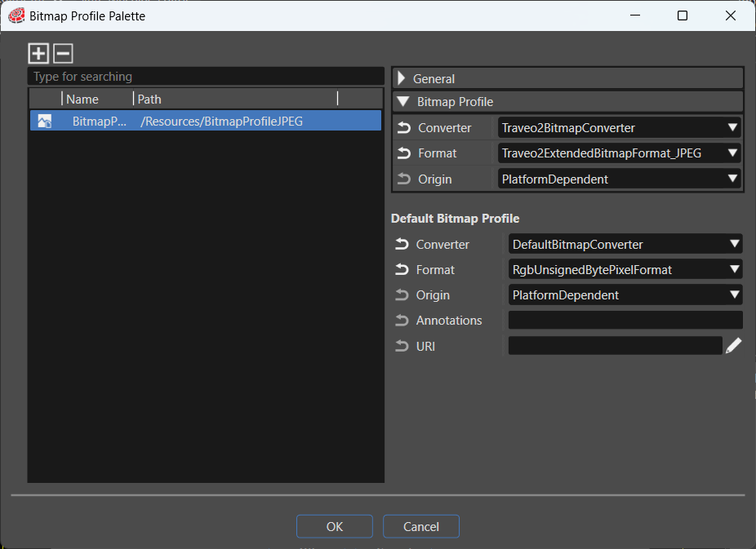Focus the Type for searching field

206,77
